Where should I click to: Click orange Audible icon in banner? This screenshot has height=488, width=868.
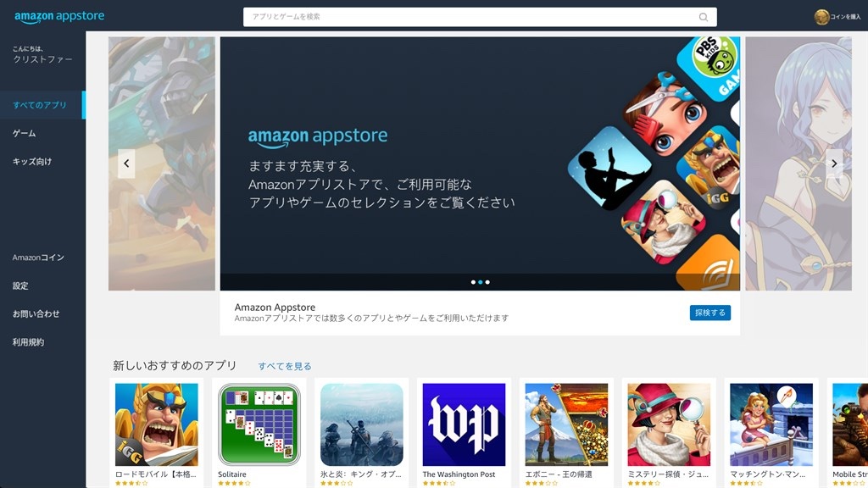tap(711, 264)
